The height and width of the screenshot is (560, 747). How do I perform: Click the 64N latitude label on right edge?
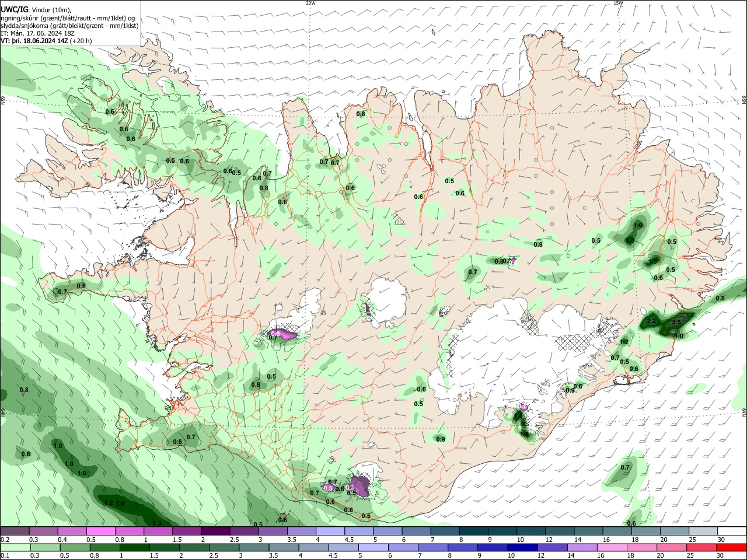[744, 412]
